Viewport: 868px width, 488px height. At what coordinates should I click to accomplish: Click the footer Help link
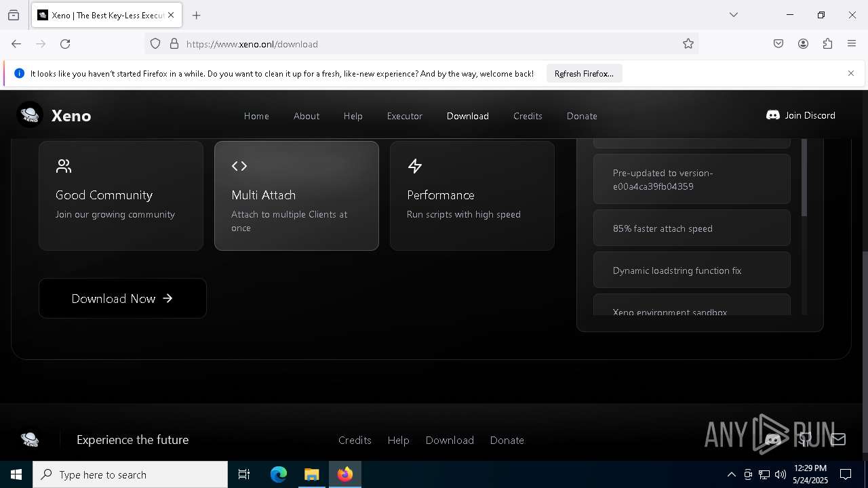398,440
